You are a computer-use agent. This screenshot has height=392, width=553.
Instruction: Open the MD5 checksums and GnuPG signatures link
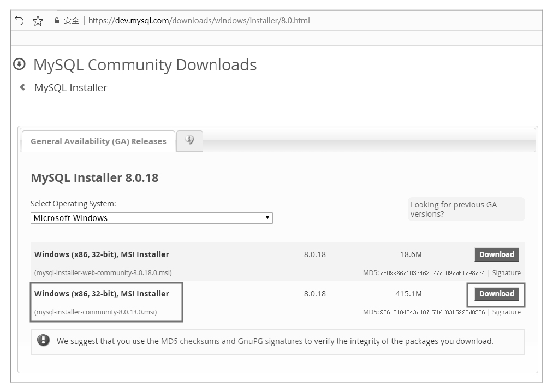[231, 341]
